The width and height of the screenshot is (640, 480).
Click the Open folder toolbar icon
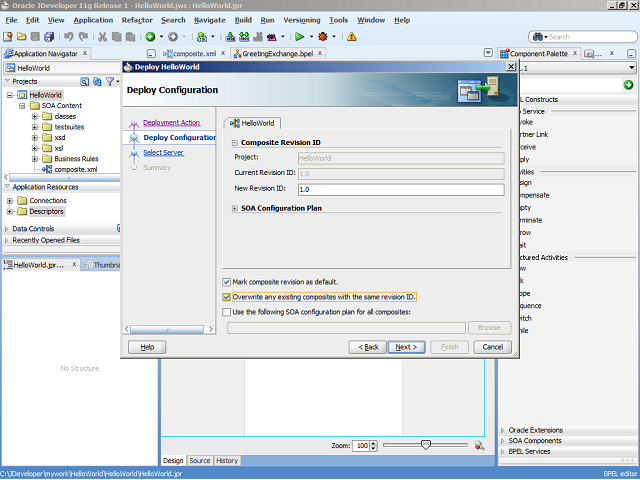pyautogui.click(x=22, y=37)
